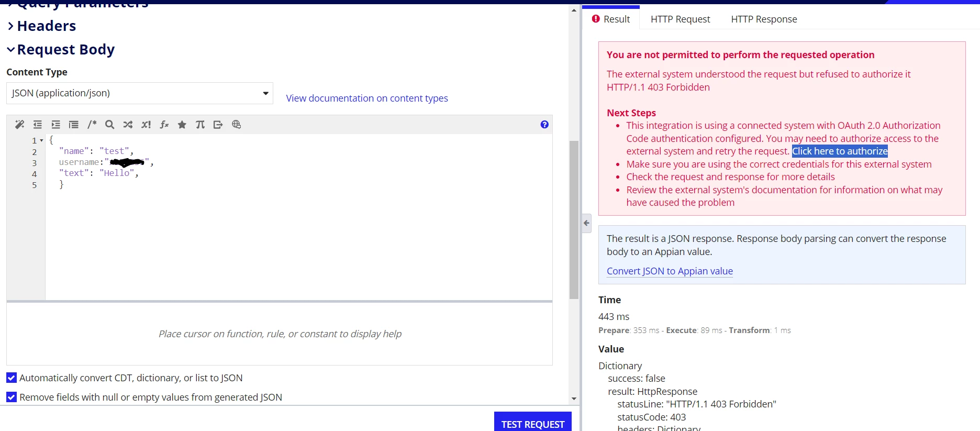Image resolution: width=980 pixels, height=431 pixels.
Task: Click the statusLine 403 Forbidden text
Action: point(697,404)
